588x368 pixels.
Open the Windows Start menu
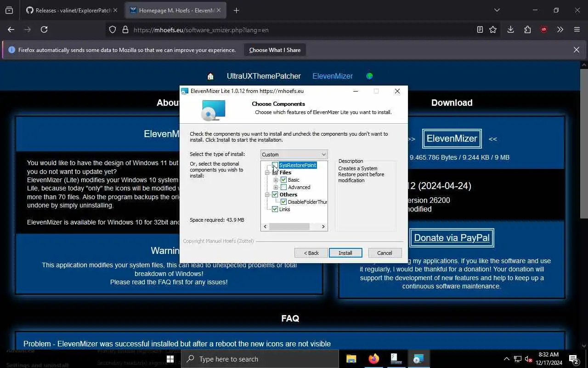170,359
